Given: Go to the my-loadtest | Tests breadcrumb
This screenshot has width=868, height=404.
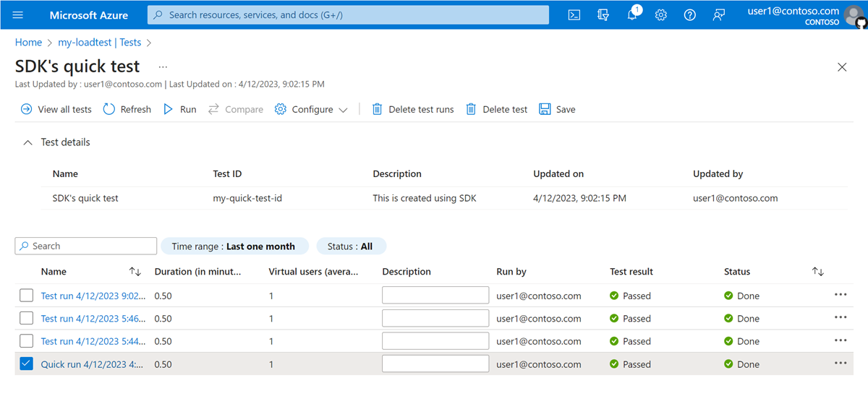Looking at the screenshot, I should (x=100, y=43).
